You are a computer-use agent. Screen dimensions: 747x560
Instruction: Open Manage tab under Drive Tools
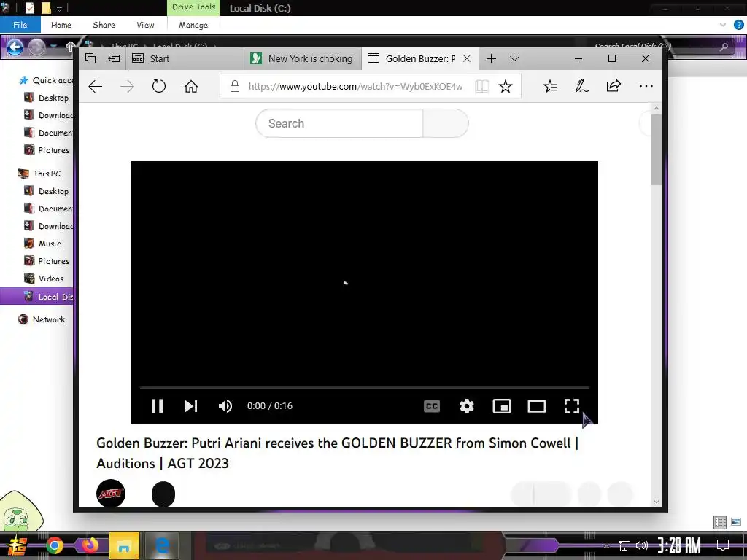click(193, 25)
